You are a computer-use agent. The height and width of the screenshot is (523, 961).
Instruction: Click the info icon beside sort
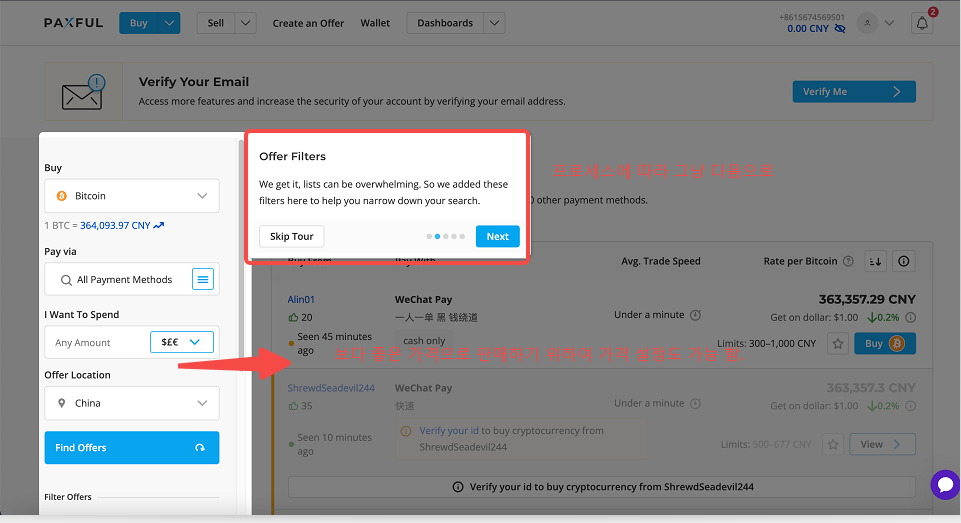tap(903, 261)
